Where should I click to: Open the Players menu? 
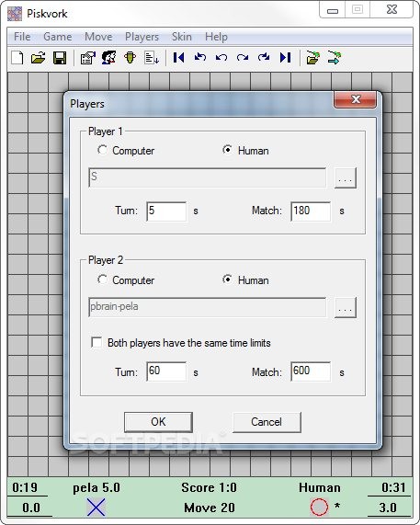click(142, 37)
